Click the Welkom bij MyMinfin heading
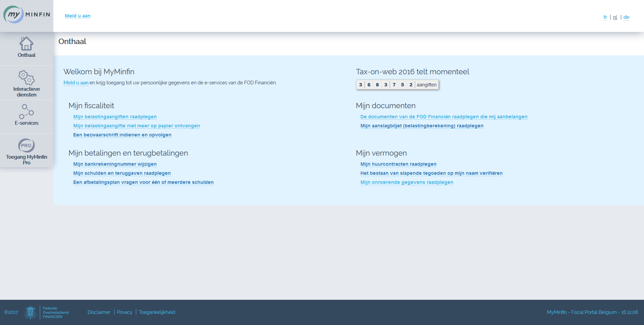 (99, 72)
